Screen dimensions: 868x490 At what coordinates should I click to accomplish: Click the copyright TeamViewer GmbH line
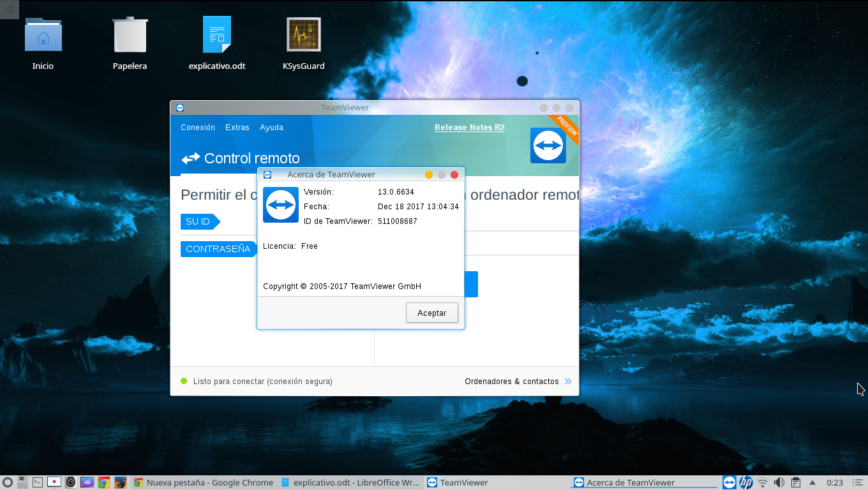pyautogui.click(x=342, y=286)
